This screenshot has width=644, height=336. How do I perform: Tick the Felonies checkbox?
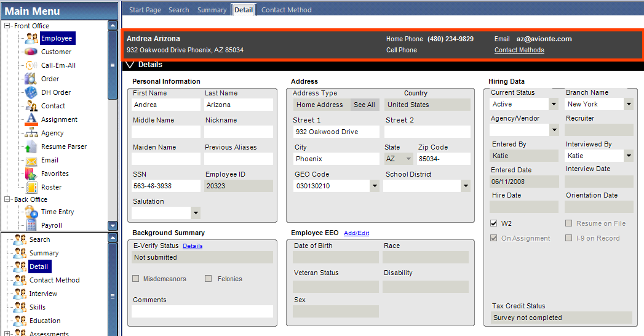pos(209,279)
